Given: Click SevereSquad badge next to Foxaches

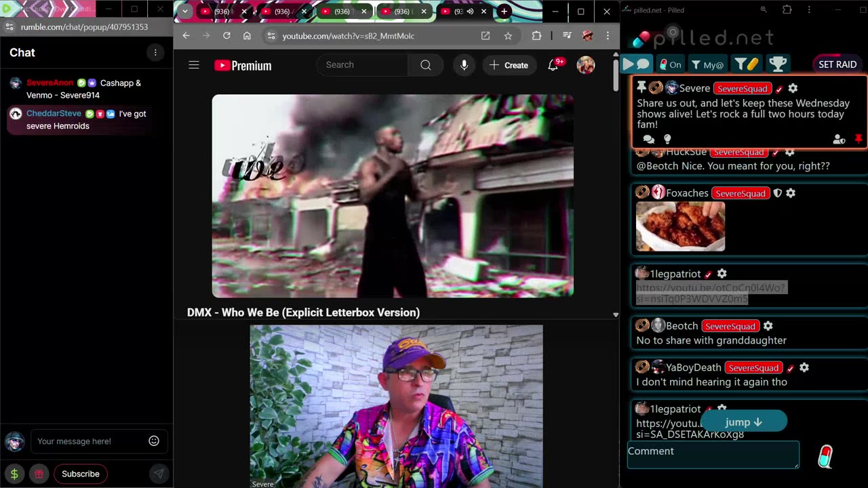Looking at the screenshot, I should pos(740,193).
